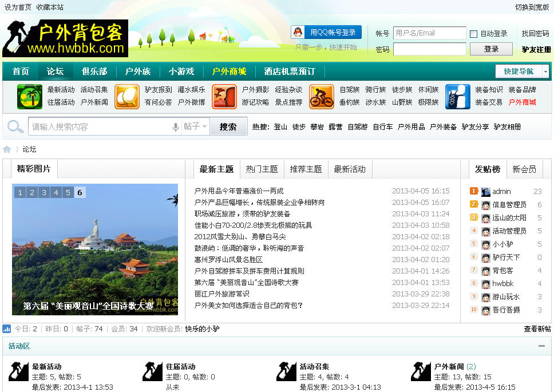The width and height of the screenshot is (554, 392).
Task: Focus the 用户名/Email input field
Action: coord(430,33)
